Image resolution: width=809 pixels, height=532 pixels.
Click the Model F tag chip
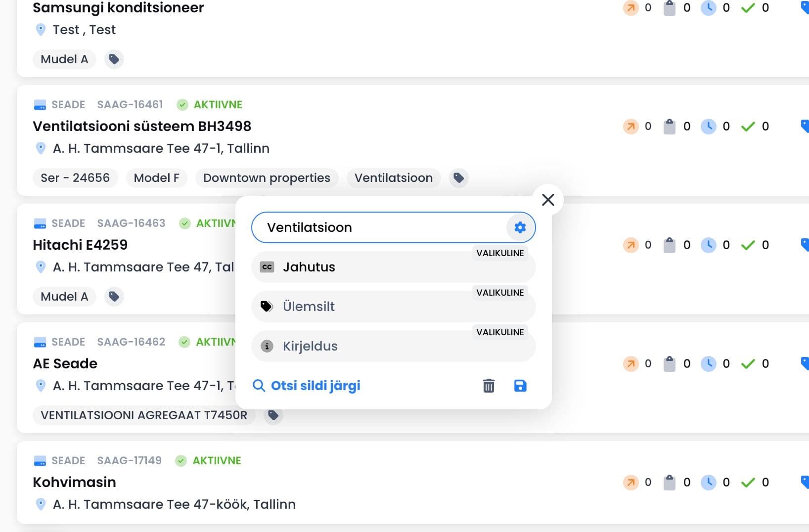coord(156,178)
